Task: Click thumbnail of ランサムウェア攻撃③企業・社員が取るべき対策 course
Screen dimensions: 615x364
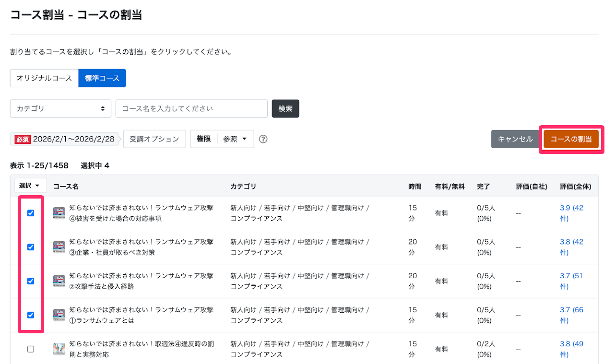Action: [x=59, y=247]
